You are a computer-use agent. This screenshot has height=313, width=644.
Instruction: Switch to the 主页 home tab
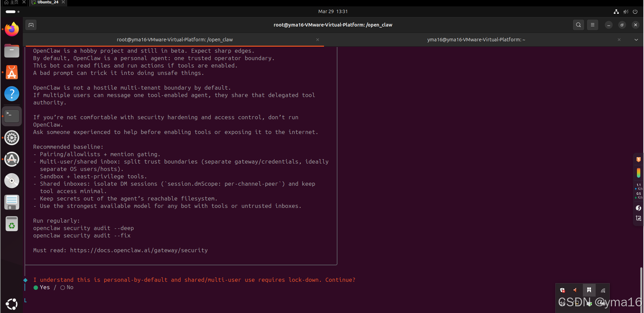(11, 2)
